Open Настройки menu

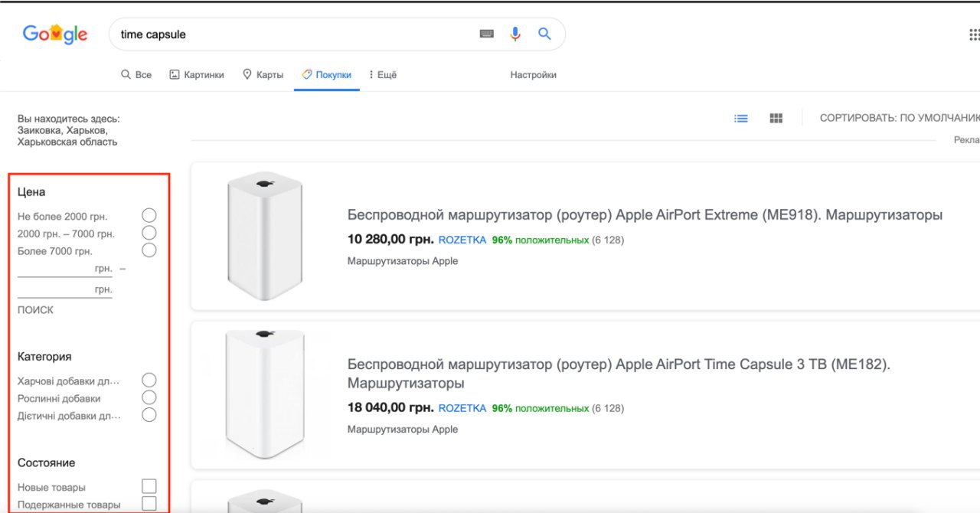534,75
